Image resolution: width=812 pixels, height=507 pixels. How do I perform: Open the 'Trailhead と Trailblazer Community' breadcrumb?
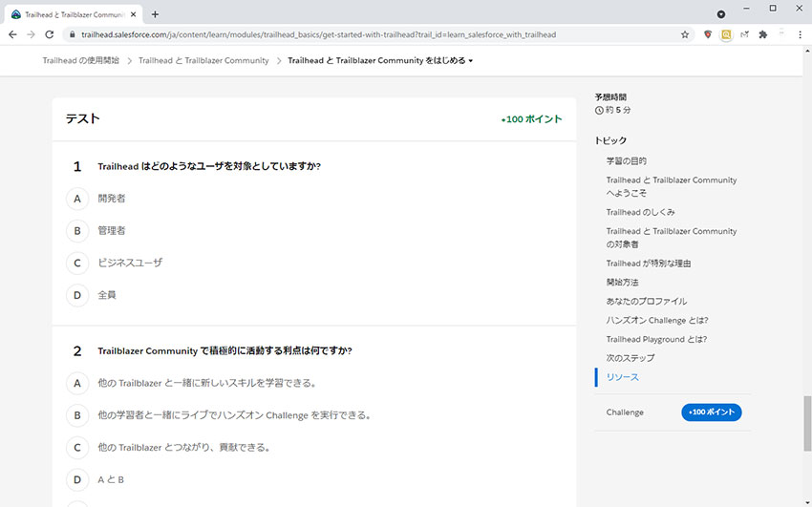point(203,60)
